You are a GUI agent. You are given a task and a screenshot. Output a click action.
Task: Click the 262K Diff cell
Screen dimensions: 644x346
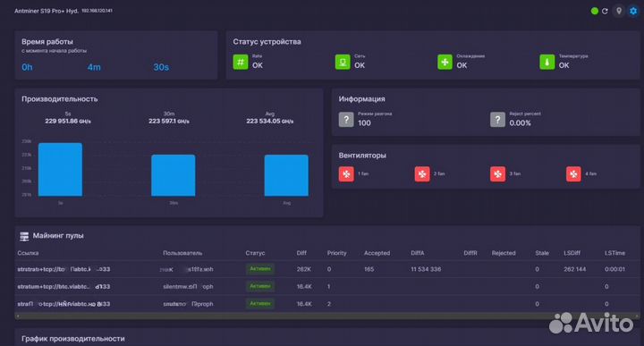303,269
